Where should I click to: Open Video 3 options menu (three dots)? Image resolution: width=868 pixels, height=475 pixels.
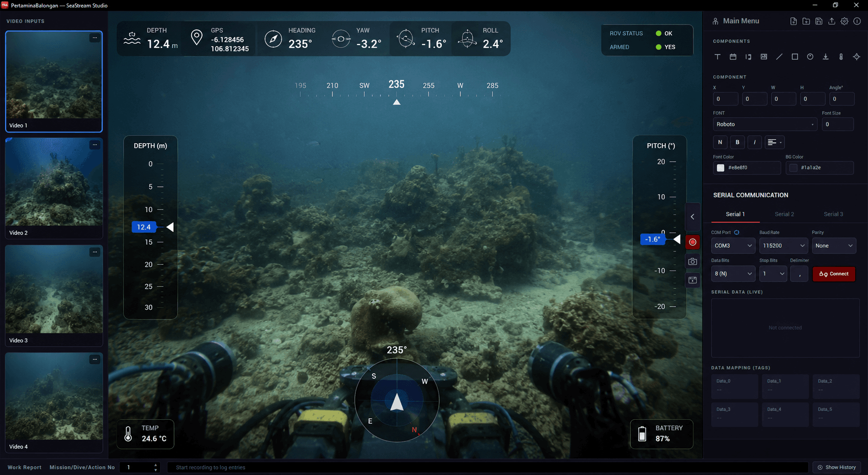pos(95,252)
